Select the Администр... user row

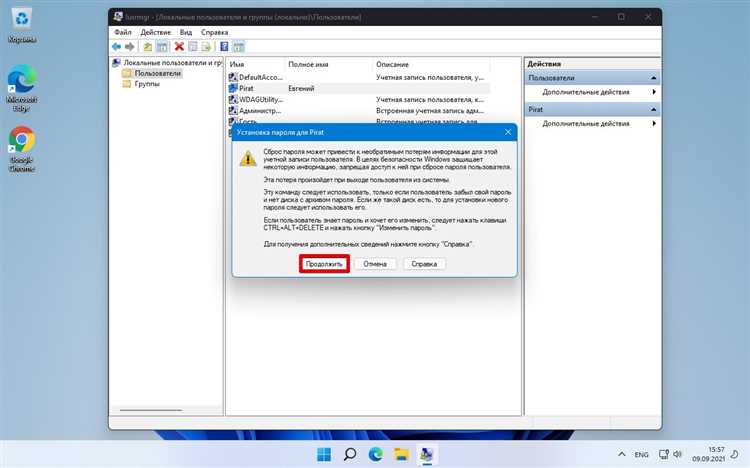coord(358,111)
